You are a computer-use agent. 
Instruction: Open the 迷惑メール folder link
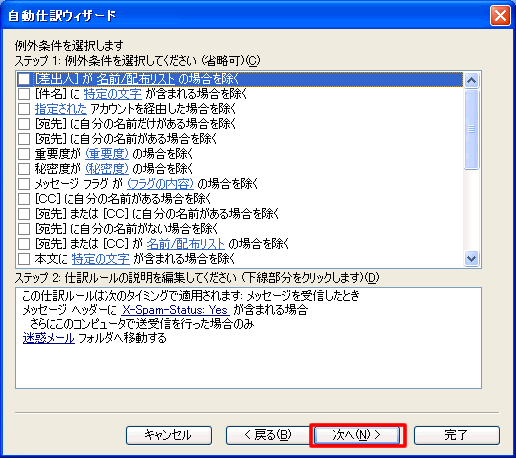(x=49, y=338)
